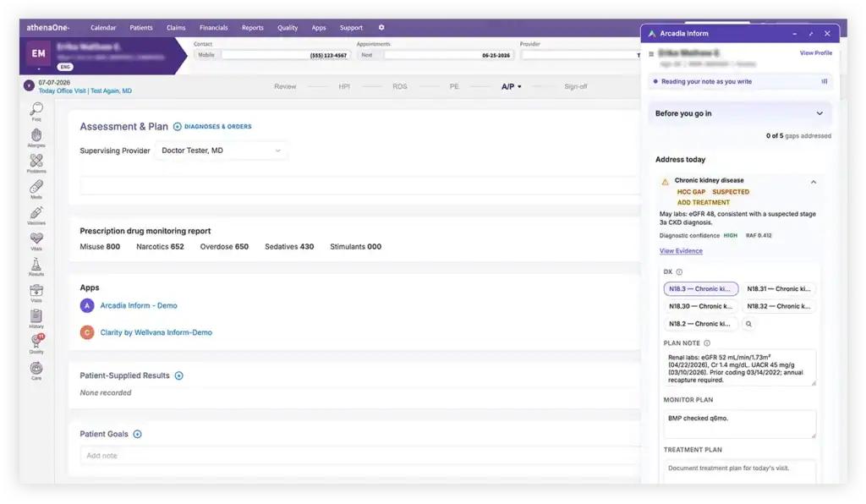Click the Patient Goals Add note field
Image resolution: width=866 pixels, height=504 pixels.
click(x=360, y=456)
